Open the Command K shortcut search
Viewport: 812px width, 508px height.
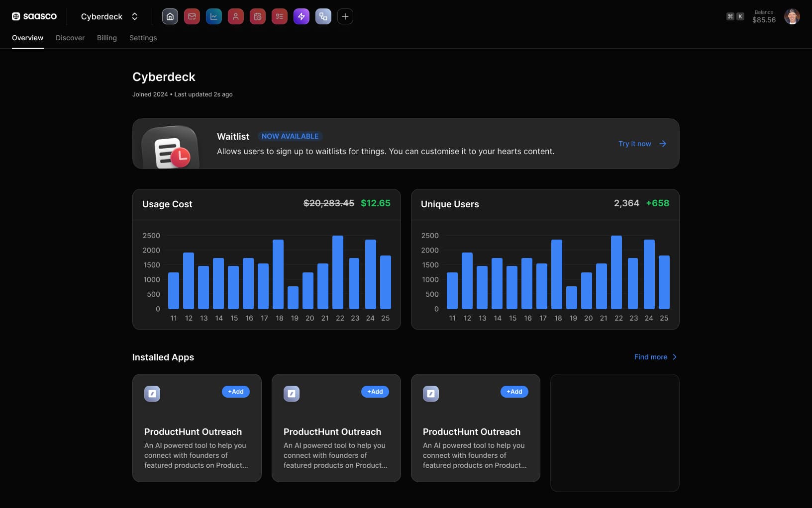pos(735,16)
